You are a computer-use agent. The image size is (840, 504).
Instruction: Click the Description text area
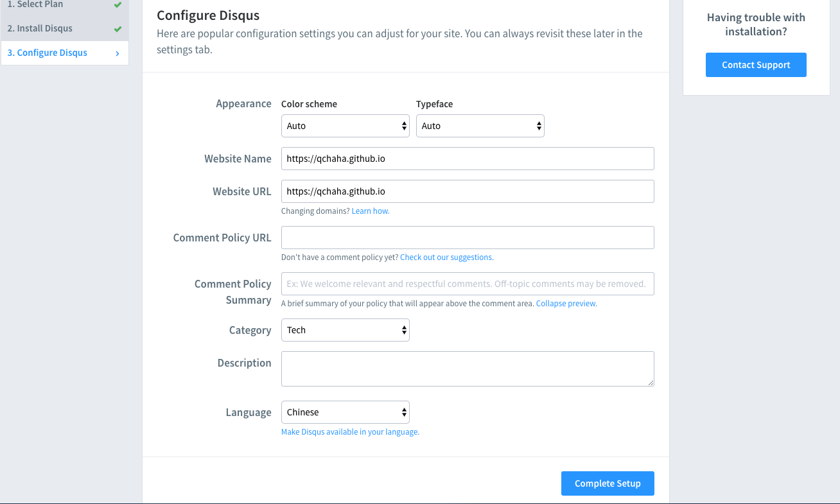468,369
